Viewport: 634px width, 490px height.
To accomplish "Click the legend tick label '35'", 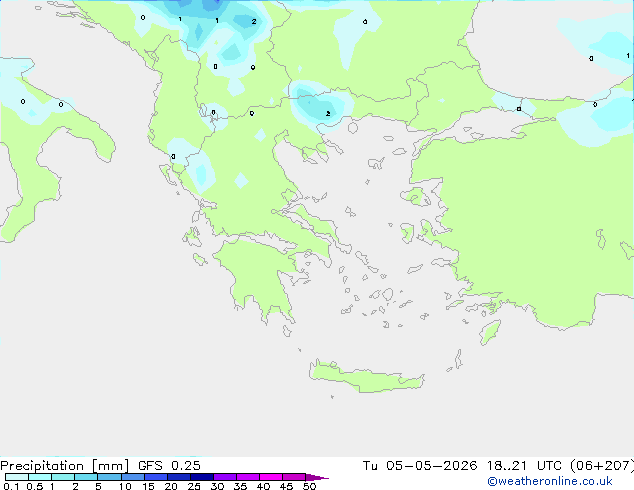I will click(x=240, y=486).
